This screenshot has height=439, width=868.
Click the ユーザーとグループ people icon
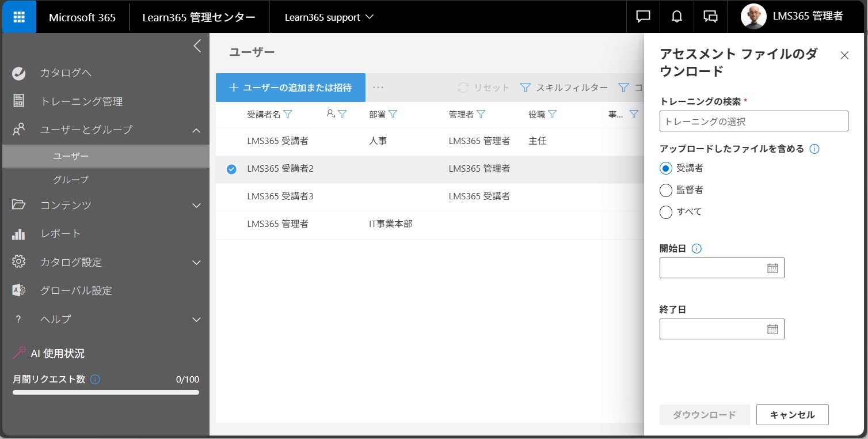click(18, 130)
